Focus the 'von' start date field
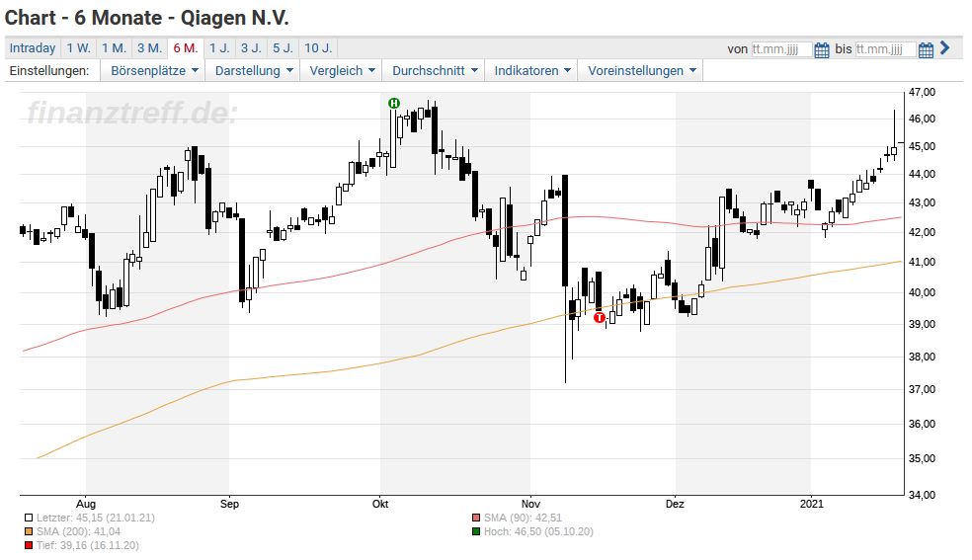The image size is (972, 560). 781,49
